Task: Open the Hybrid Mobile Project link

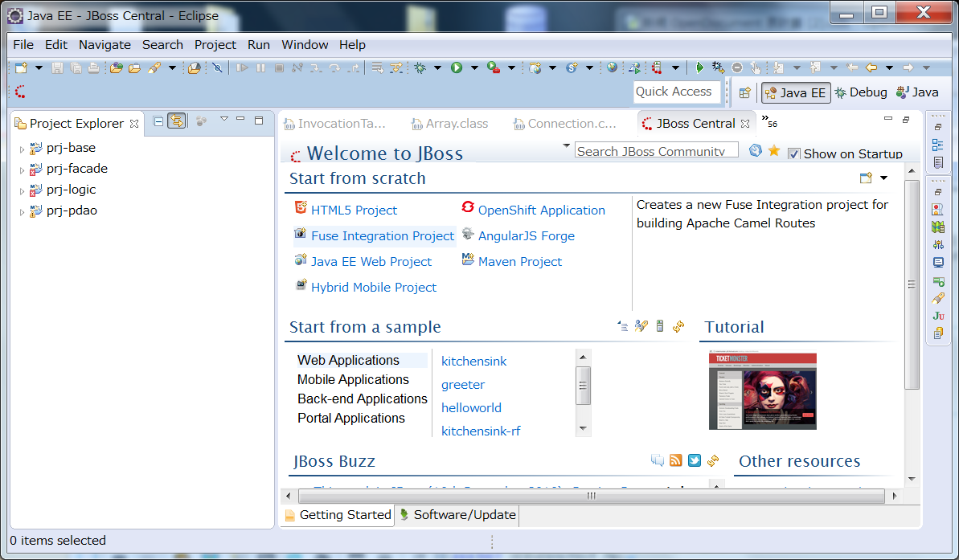Action: [374, 288]
